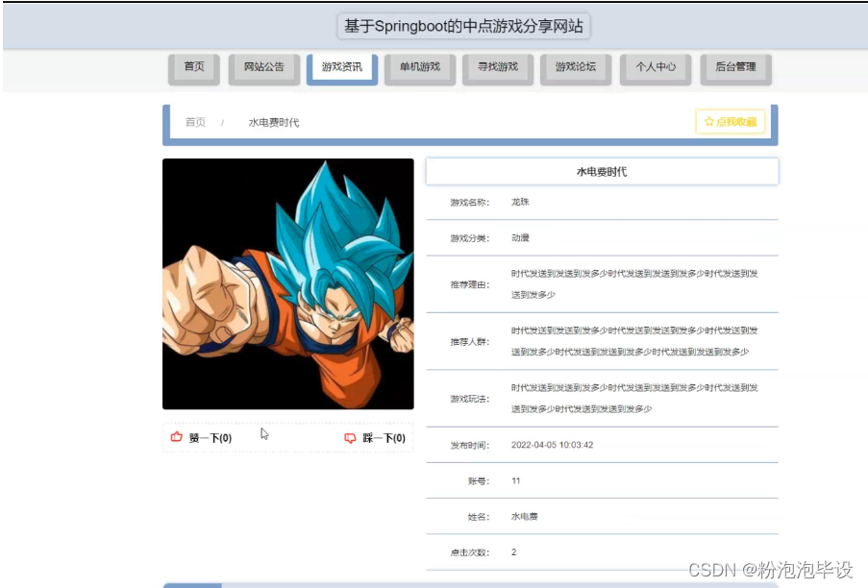Viewport: 868px width, 588px height.
Task: Click the 推荐人群 field label
Action: pyautogui.click(x=470, y=342)
